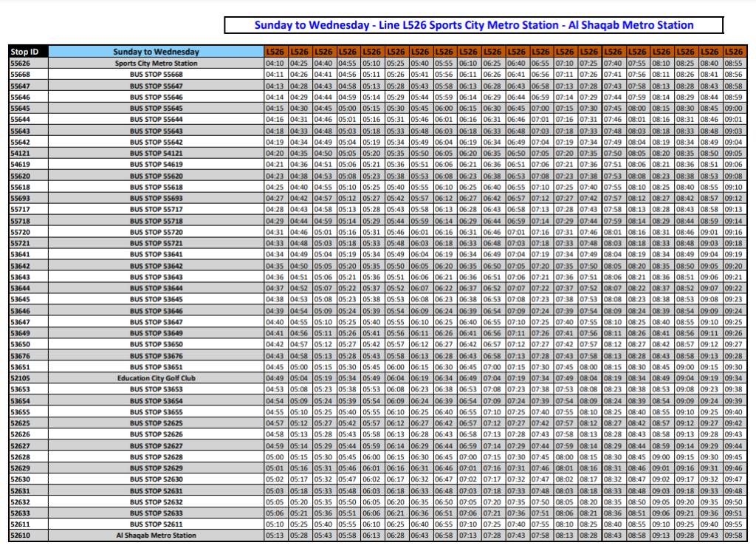Select the Education City Golf Club stop name
Screen dimensions: 756x551
tap(156, 378)
